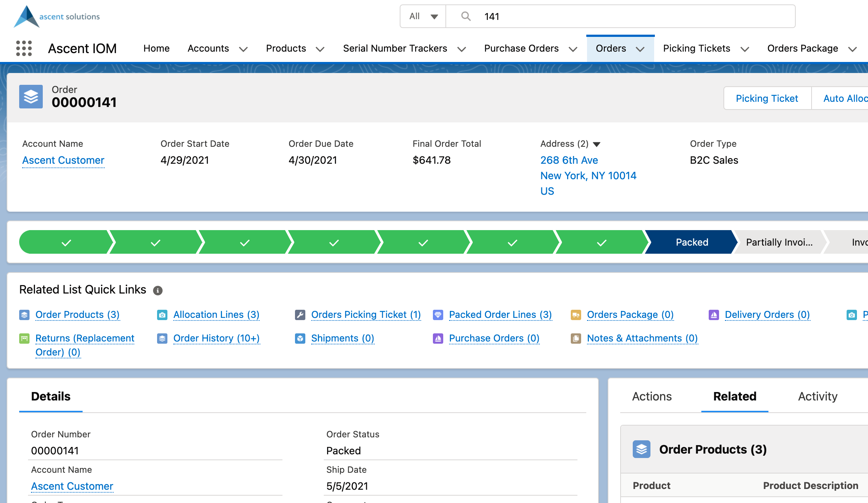The height and width of the screenshot is (503, 868).
Task: Click the Orders Picking Ticket wrench icon
Action: click(300, 315)
